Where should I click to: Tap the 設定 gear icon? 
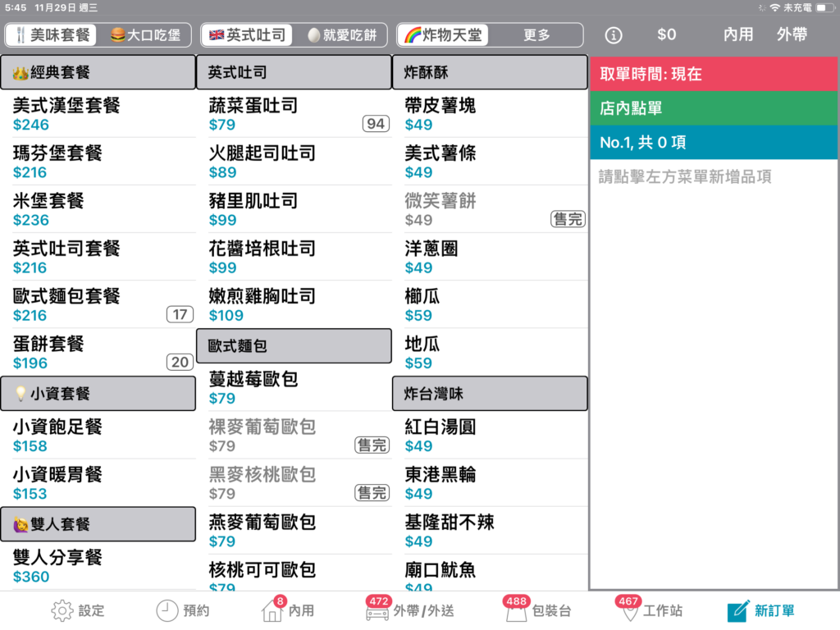pos(62,610)
